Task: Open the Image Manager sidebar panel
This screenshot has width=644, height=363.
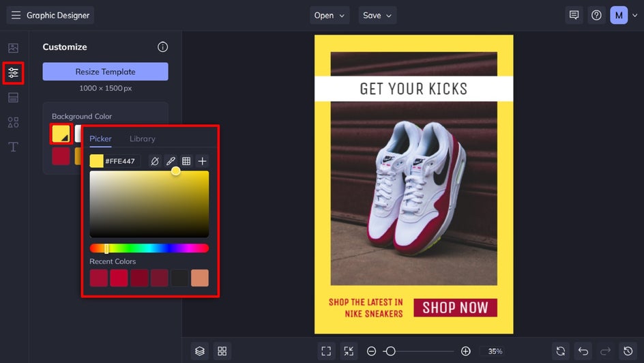Action: pos(13,48)
